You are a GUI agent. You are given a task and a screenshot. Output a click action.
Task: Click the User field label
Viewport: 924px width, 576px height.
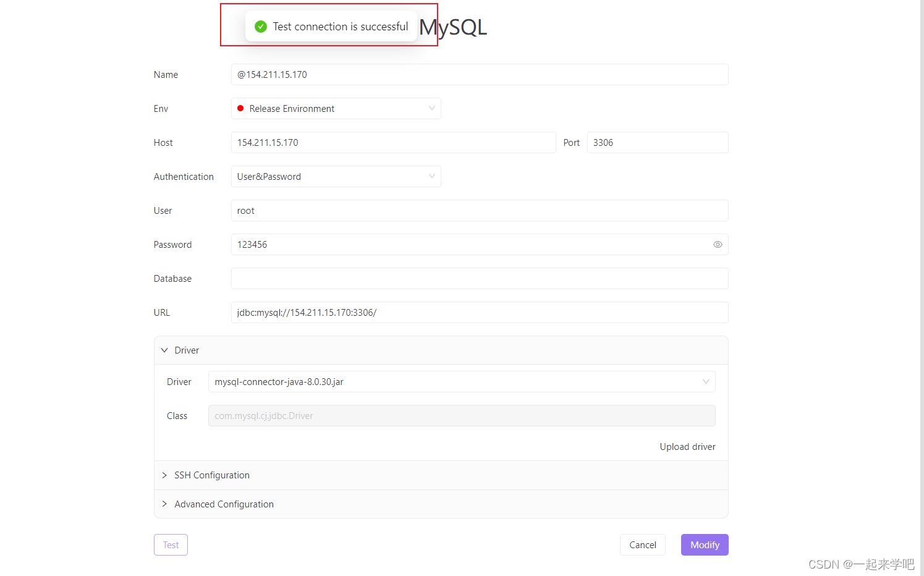click(163, 211)
